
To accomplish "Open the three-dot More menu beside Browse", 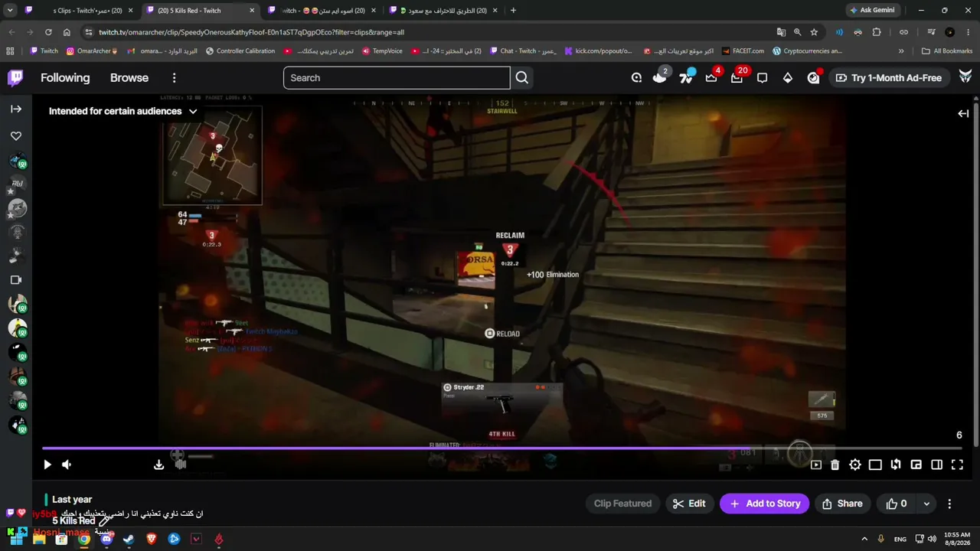I will coord(174,78).
